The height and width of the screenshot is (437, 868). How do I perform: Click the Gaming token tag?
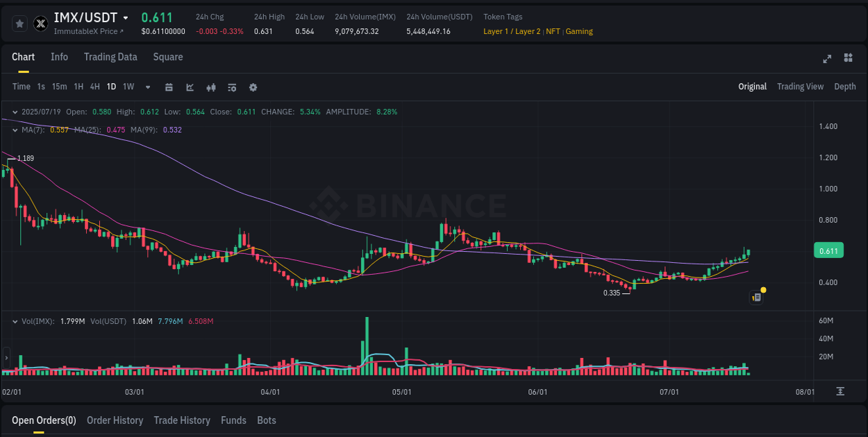579,31
